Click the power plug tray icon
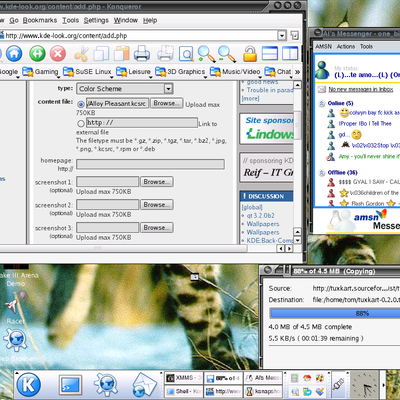The height and width of the screenshot is (400, 400). click(x=338, y=384)
